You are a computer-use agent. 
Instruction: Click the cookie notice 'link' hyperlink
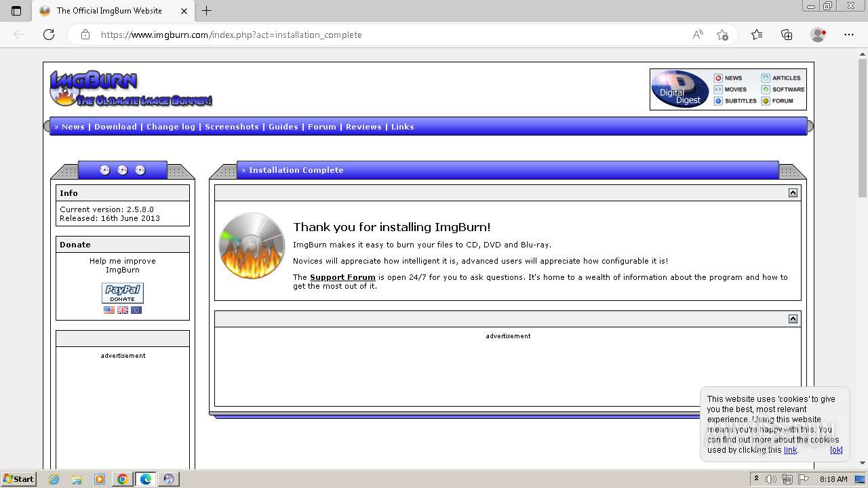791,450
